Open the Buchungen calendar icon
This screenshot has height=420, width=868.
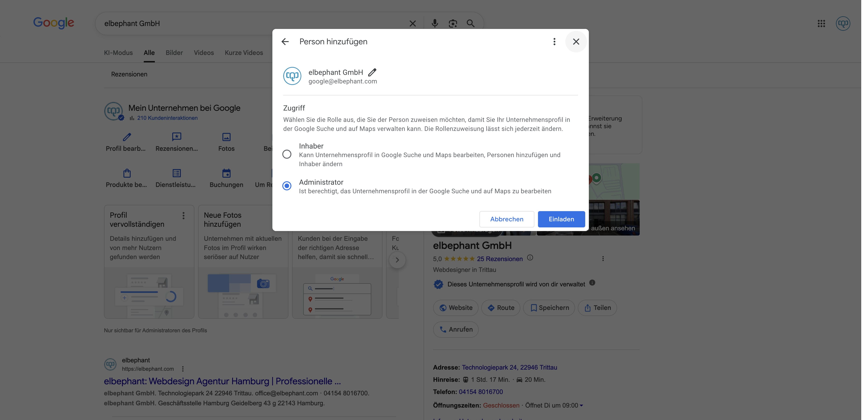226,173
